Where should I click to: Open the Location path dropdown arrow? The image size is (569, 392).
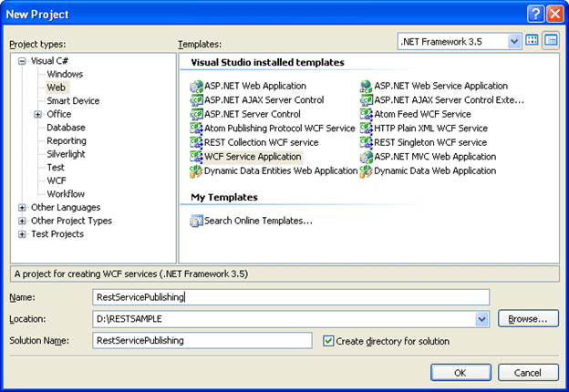click(x=481, y=319)
